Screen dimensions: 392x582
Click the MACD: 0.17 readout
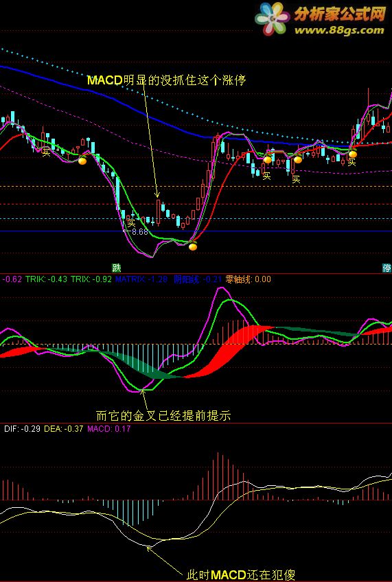[x=108, y=429]
